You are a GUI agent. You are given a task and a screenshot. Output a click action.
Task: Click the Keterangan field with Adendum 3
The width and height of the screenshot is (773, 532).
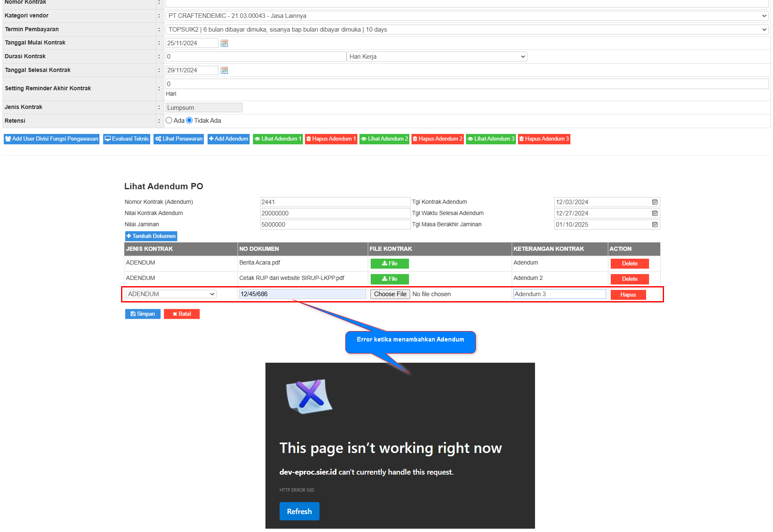pyautogui.click(x=560, y=294)
